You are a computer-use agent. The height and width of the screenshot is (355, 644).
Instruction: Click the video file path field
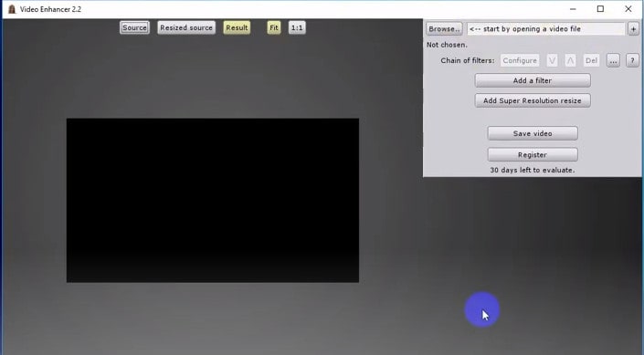point(545,28)
